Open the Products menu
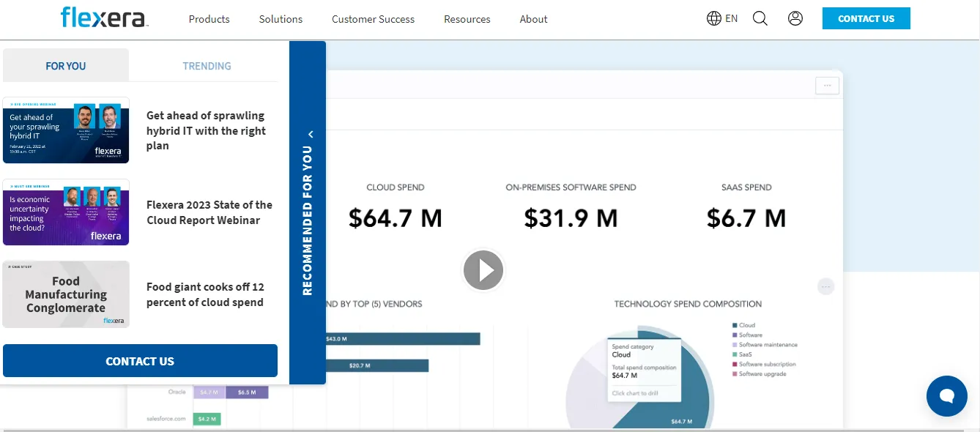The image size is (980, 432). (209, 19)
